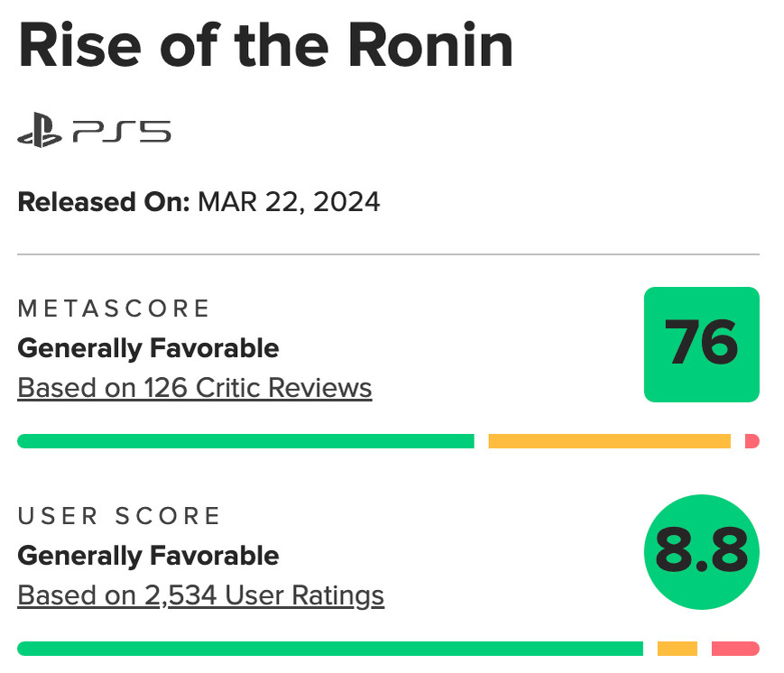Screen dimensions: 784x673
Task: Select yellow mixed segment of critic bar
Action: point(609,441)
